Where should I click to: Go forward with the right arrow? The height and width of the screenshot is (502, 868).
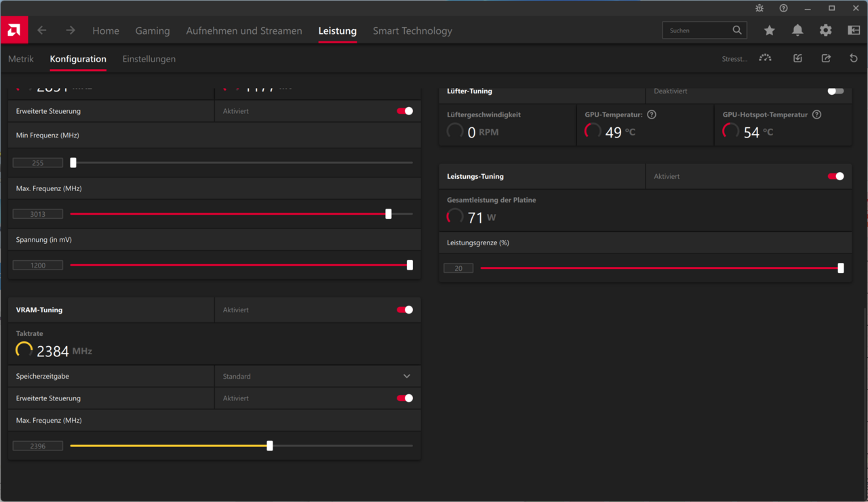(x=71, y=30)
